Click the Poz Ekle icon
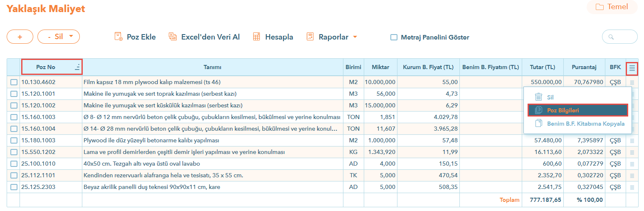This screenshot has height=211, width=644. coord(118,37)
